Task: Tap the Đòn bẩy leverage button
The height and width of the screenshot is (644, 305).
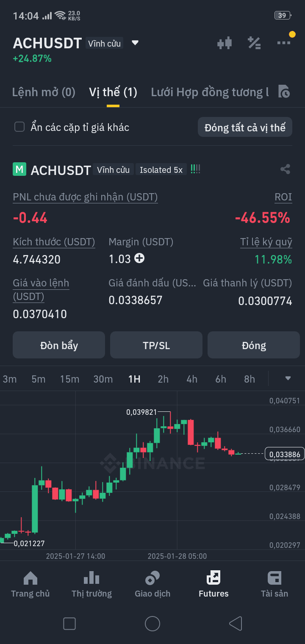Action: coord(59,345)
